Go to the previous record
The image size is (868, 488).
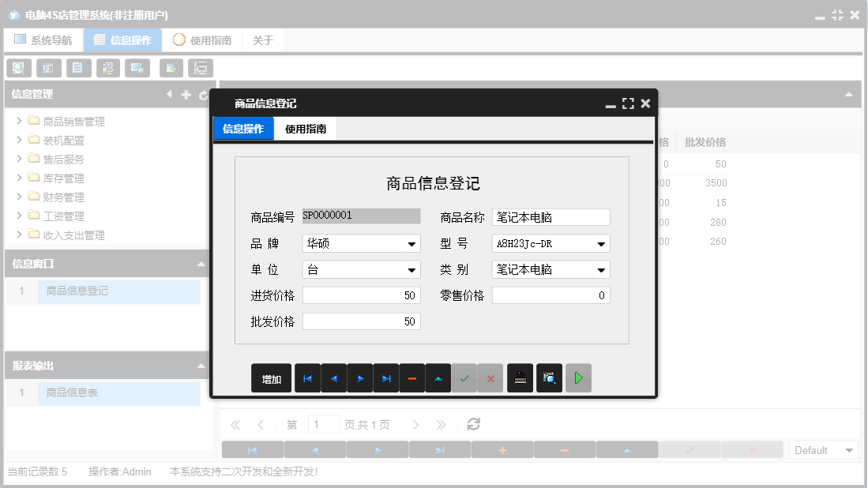[x=333, y=377]
